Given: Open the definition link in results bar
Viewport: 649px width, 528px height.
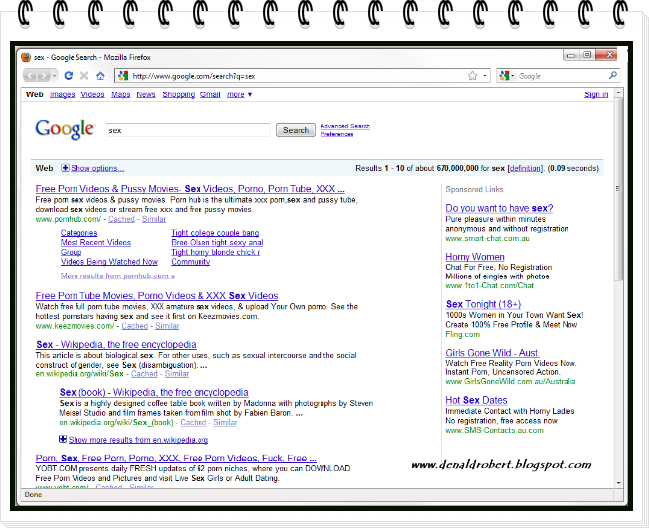Looking at the screenshot, I should coord(525,168).
